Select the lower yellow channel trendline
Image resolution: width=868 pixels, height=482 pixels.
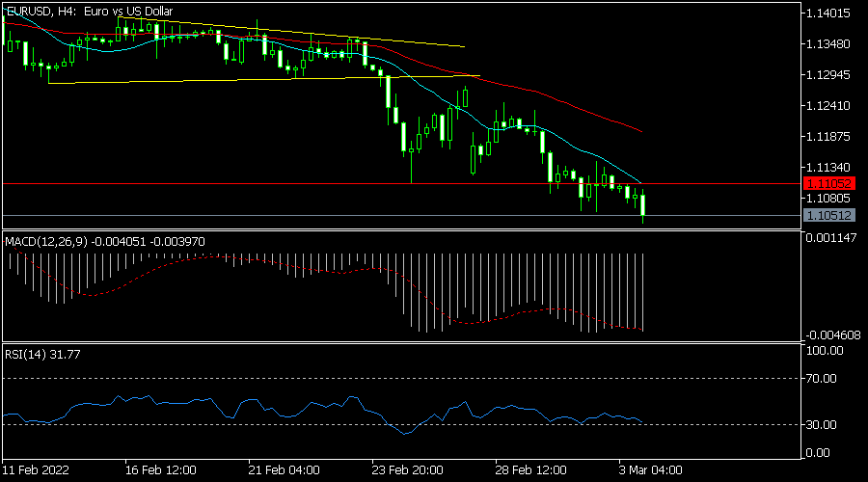pyautogui.click(x=264, y=80)
